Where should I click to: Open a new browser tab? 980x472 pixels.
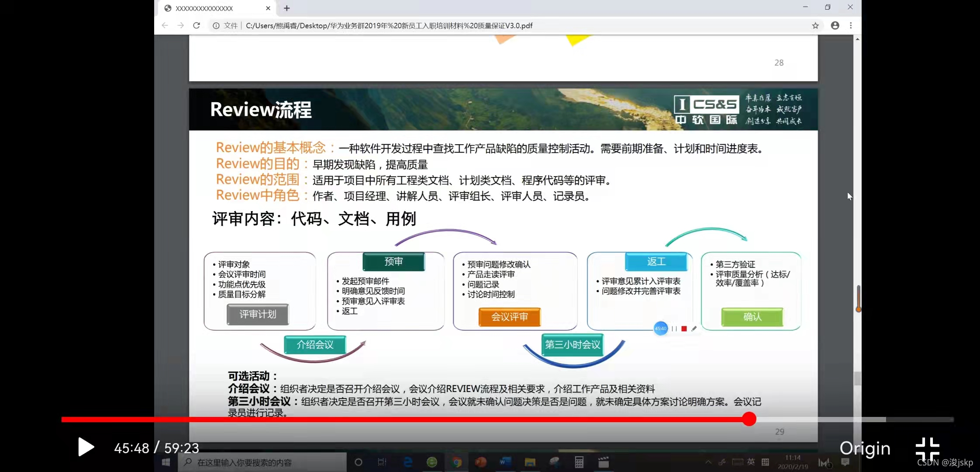287,8
